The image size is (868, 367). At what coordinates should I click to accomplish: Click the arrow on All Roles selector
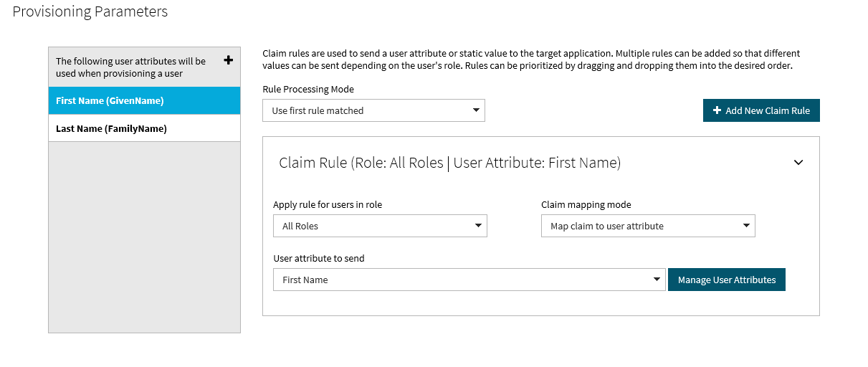tap(478, 226)
